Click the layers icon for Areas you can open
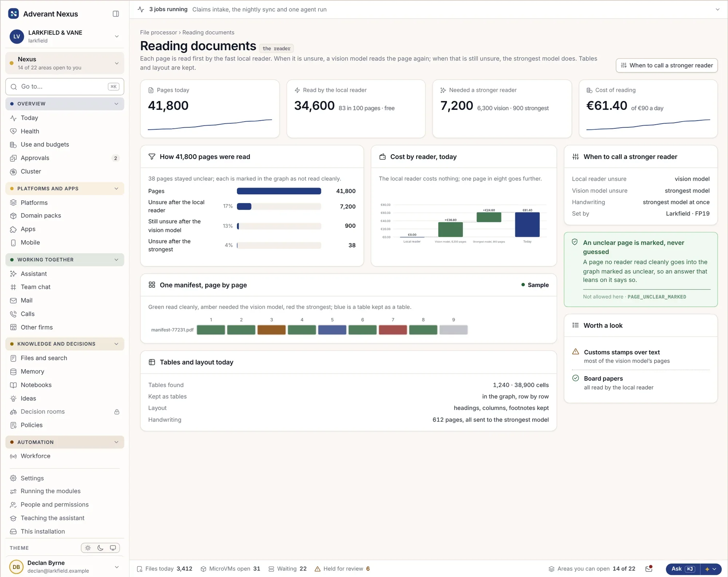The width and height of the screenshot is (728, 577). pos(551,569)
